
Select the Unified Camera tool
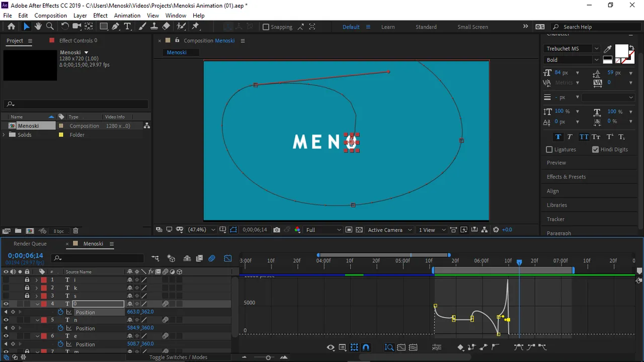77,27
